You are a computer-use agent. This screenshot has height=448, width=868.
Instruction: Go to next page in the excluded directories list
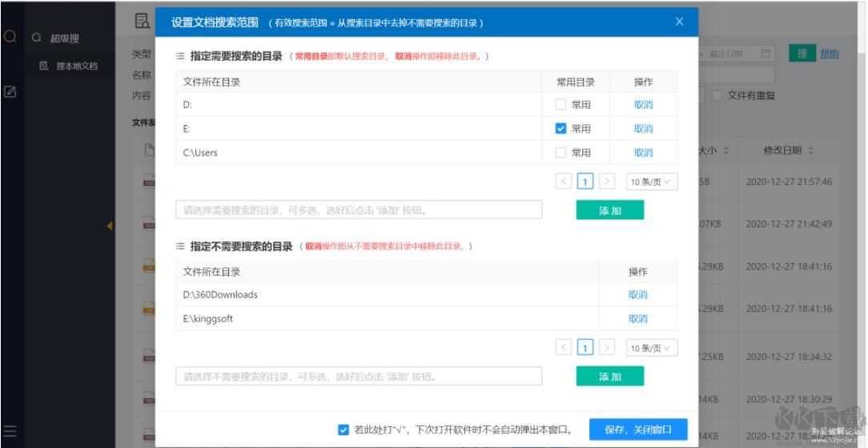[608, 348]
